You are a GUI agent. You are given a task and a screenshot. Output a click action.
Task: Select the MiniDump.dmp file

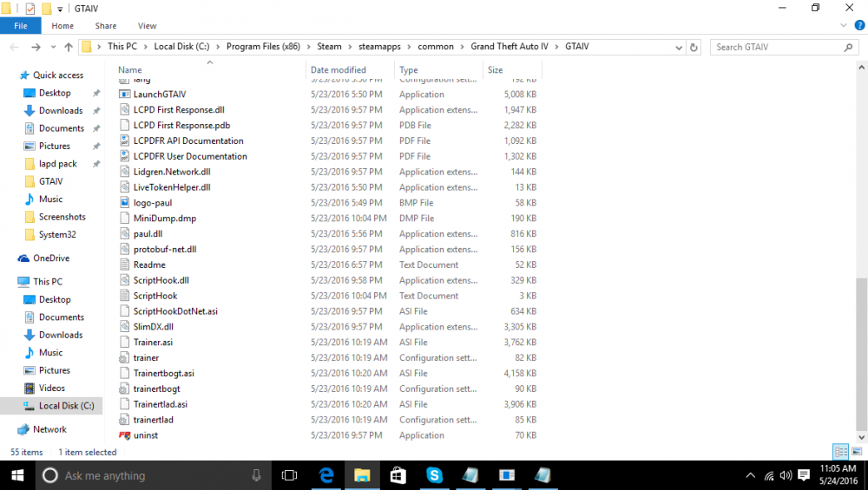[x=164, y=219]
